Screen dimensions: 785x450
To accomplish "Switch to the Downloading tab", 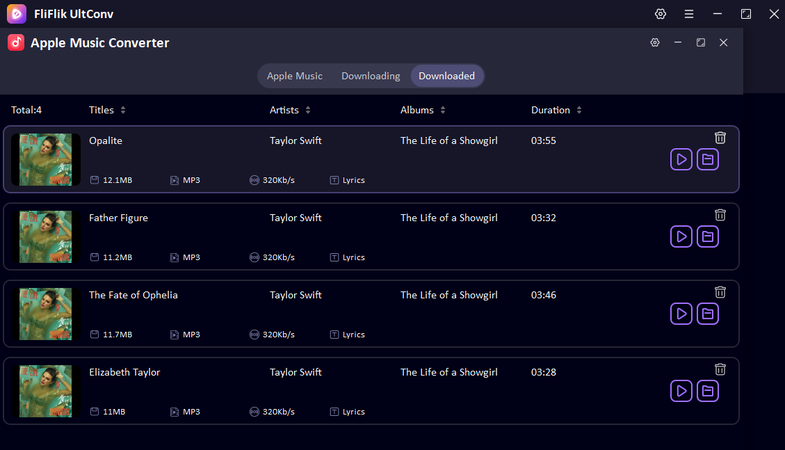I will 370,76.
